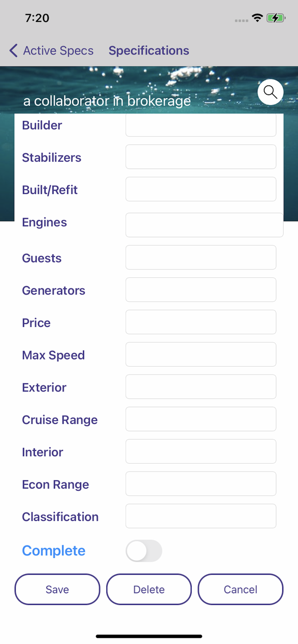This screenshot has height=644, width=298.
Task: Click inside the Builder input field
Action: [x=200, y=125]
